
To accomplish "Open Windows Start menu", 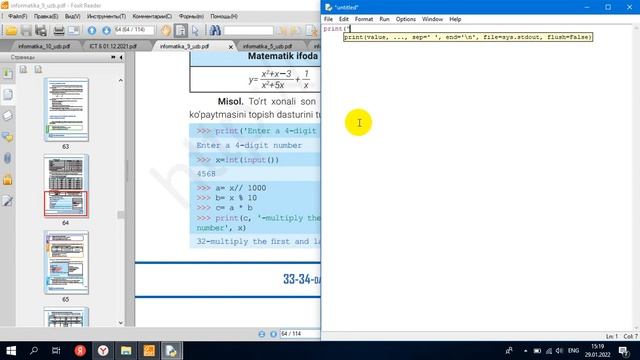I will click(x=11, y=351).
